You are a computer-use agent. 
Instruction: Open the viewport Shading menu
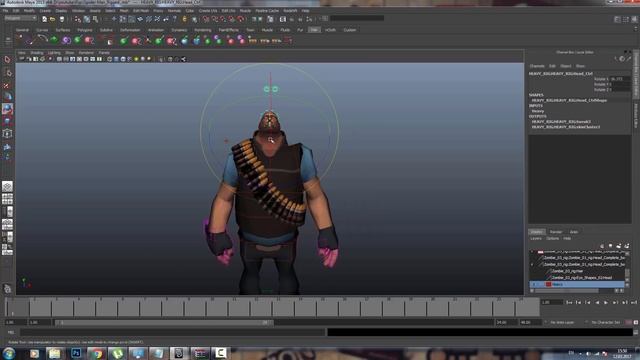pos(36,53)
